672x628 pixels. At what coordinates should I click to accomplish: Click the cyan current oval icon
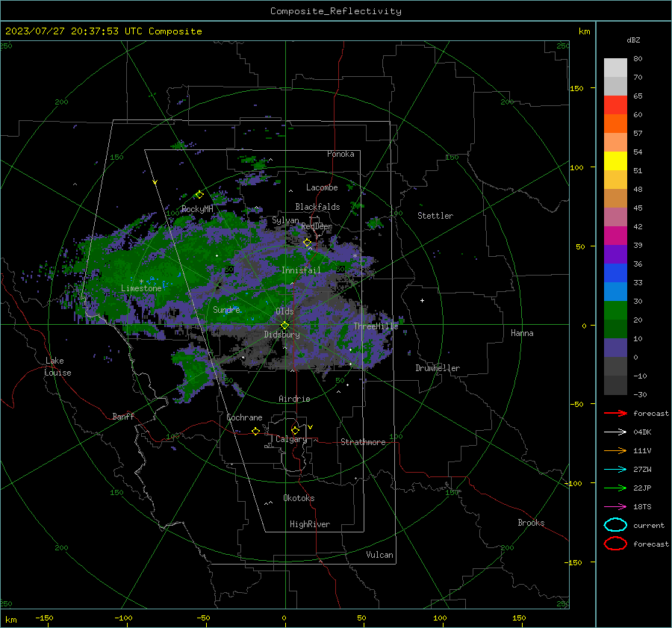click(x=615, y=525)
